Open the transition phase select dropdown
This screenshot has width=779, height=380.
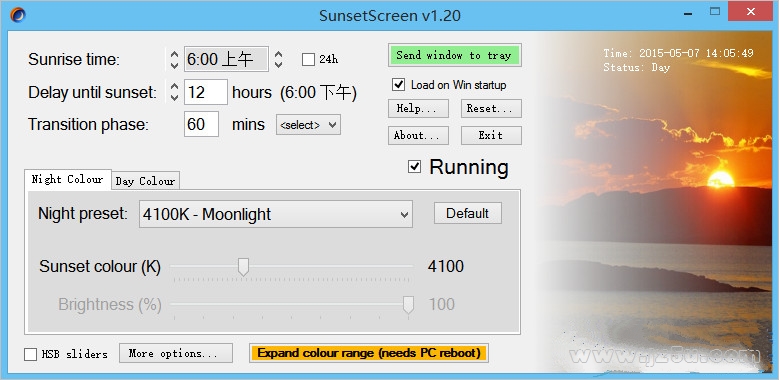pyautogui.click(x=308, y=125)
